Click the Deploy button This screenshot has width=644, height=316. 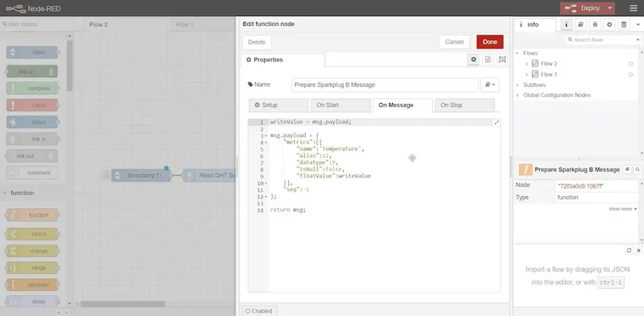click(x=583, y=8)
